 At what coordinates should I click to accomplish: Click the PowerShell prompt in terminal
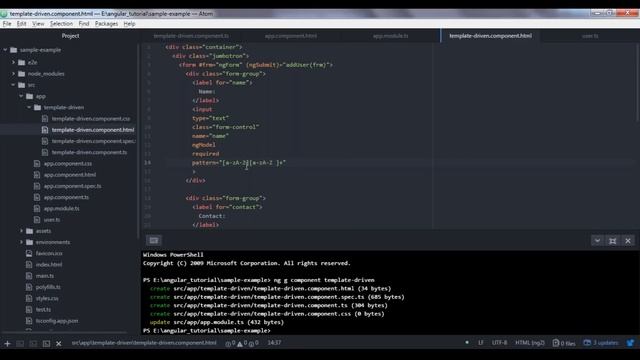207,331
